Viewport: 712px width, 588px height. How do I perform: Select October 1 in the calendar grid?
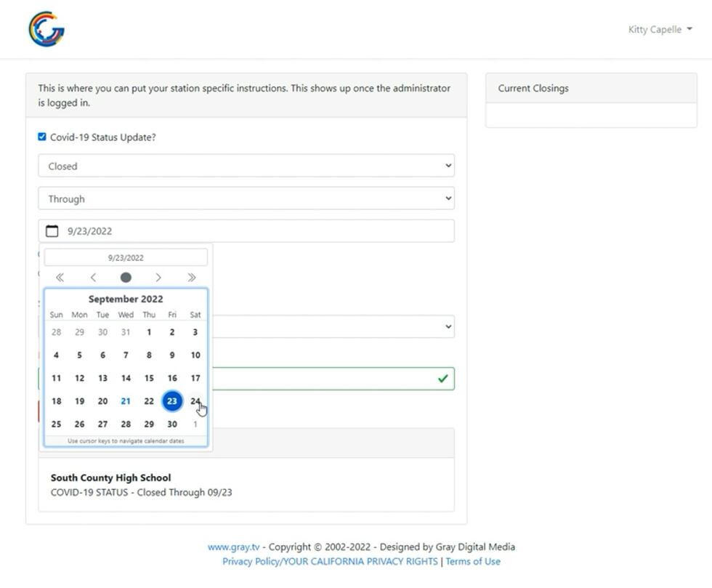[195, 424]
